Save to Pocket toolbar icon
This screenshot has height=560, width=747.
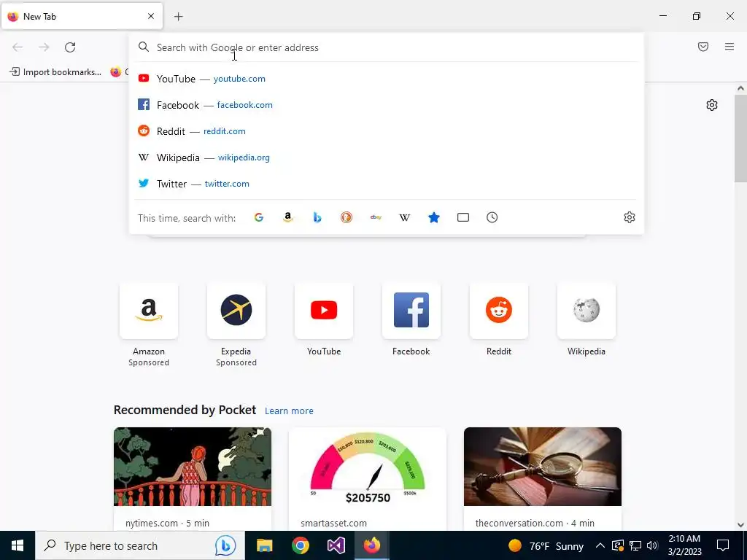(703, 47)
